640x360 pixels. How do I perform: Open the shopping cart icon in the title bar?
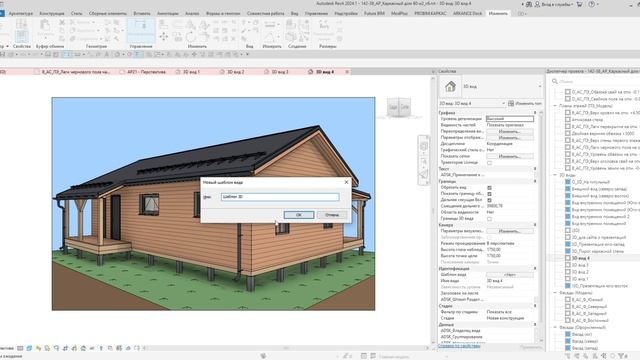pyautogui.click(x=580, y=4)
